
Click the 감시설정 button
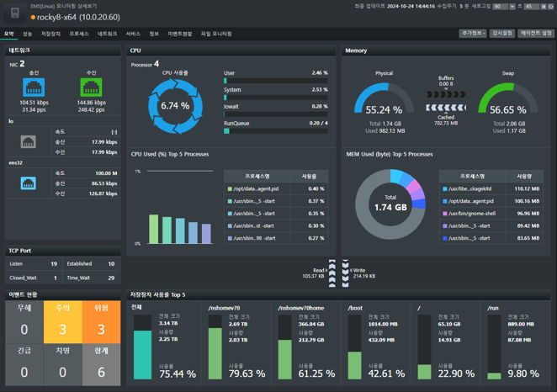click(x=502, y=34)
